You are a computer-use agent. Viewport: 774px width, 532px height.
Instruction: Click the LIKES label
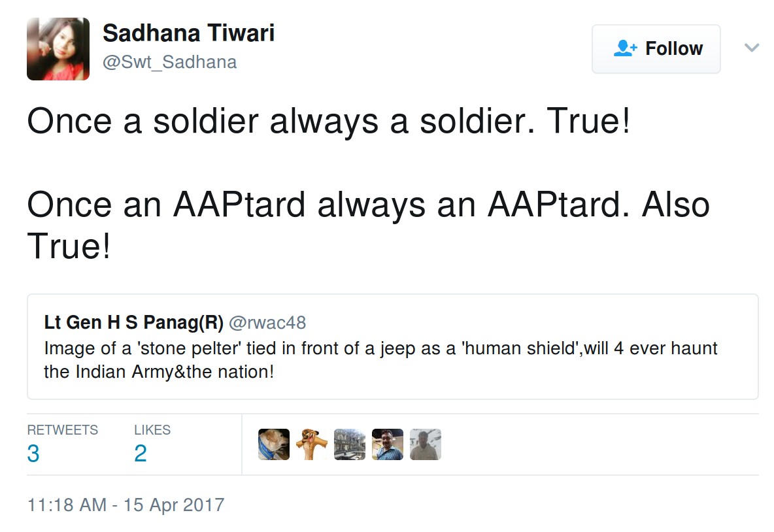(x=152, y=430)
